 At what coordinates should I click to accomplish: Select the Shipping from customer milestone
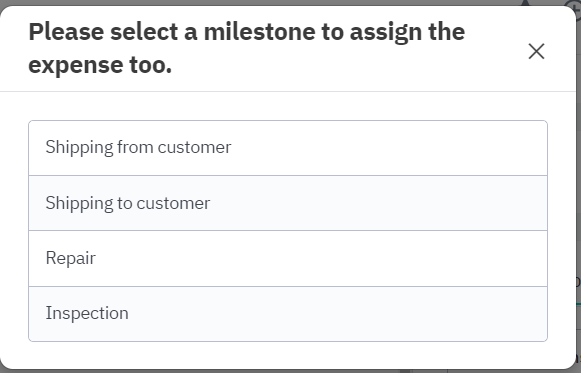tap(288, 148)
